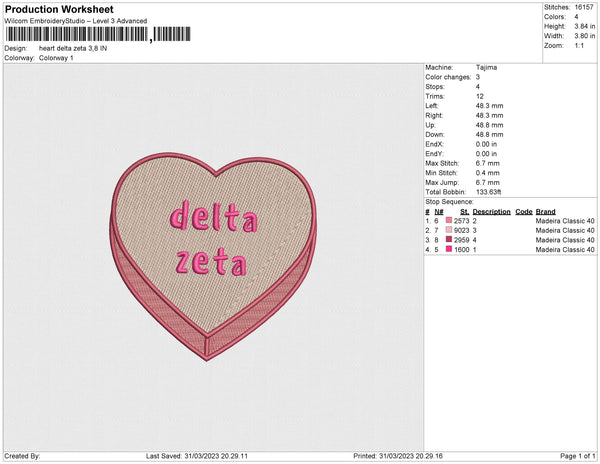
Task: Click the Height value '3.84 in'
Action: click(585, 26)
